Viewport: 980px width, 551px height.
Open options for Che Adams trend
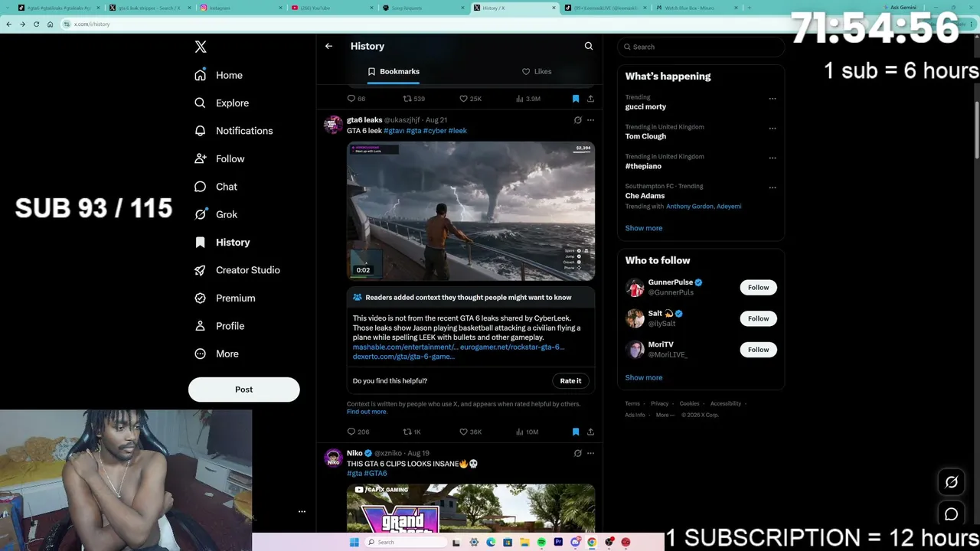(x=773, y=187)
